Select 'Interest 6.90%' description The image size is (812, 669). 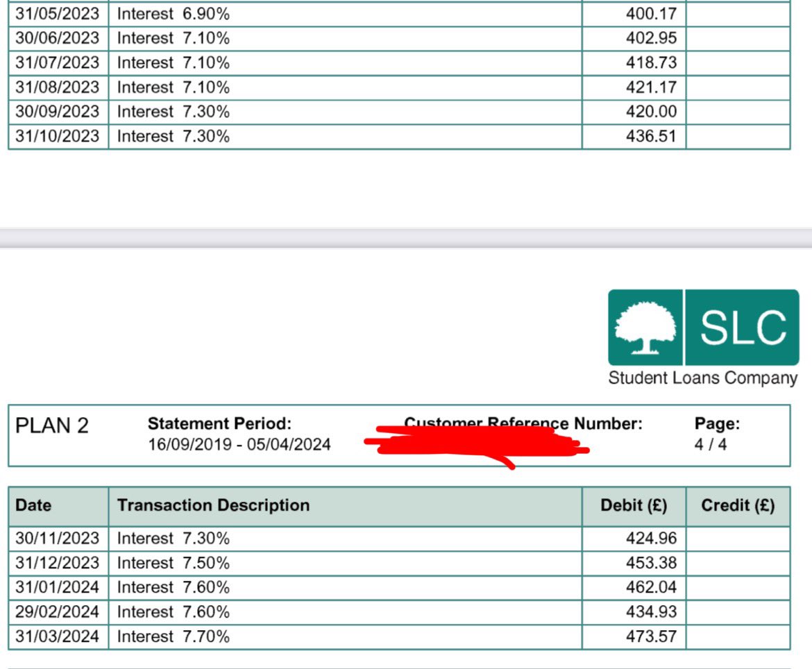click(x=174, y=13)
